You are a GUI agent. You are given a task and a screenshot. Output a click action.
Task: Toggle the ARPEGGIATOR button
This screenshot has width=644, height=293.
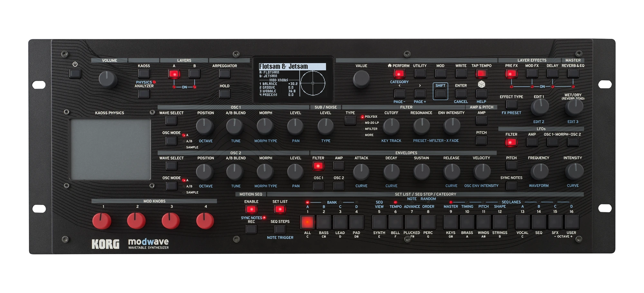(224, 74)
